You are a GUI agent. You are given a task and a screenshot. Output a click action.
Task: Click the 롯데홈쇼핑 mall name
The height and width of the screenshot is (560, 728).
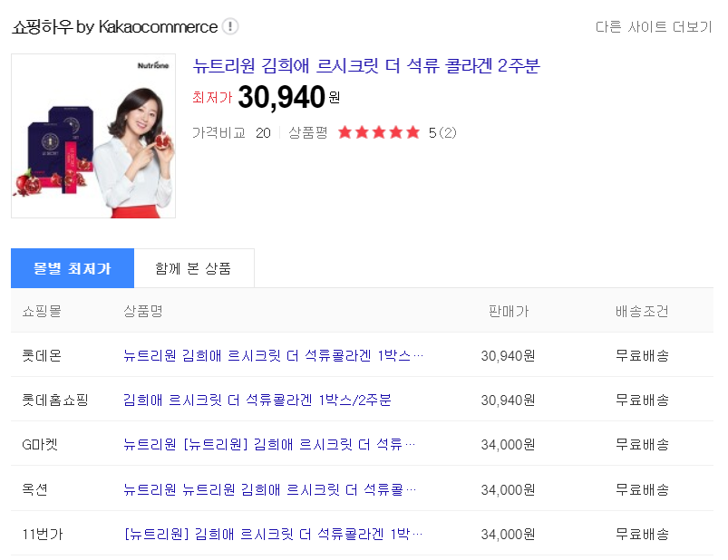55,400
